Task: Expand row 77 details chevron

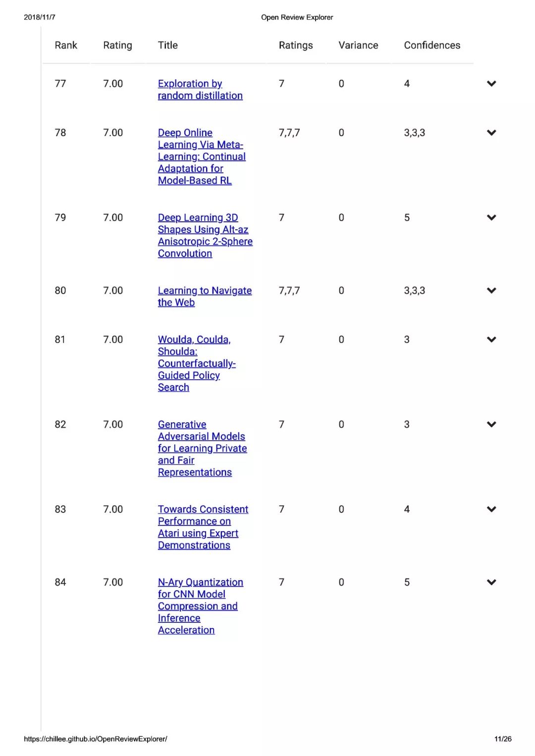Action: pyautogui.click(x=491, y=84)
